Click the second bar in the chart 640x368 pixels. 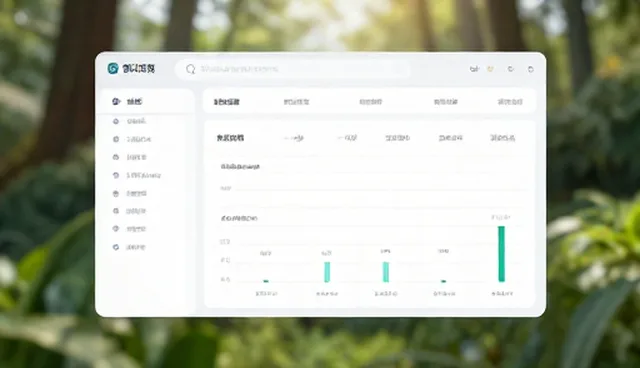click(x=327, y=272)
